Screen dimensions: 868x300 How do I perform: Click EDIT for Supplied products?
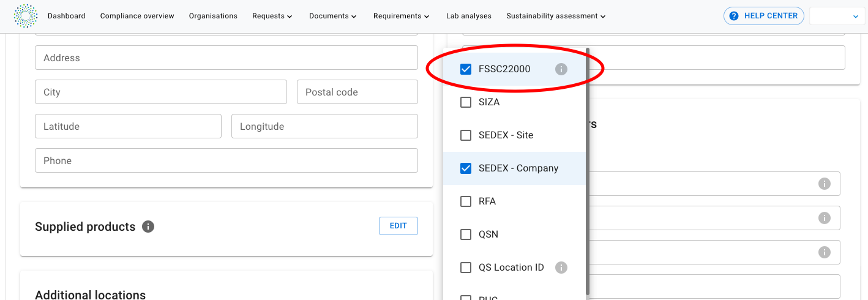point(398,226)
